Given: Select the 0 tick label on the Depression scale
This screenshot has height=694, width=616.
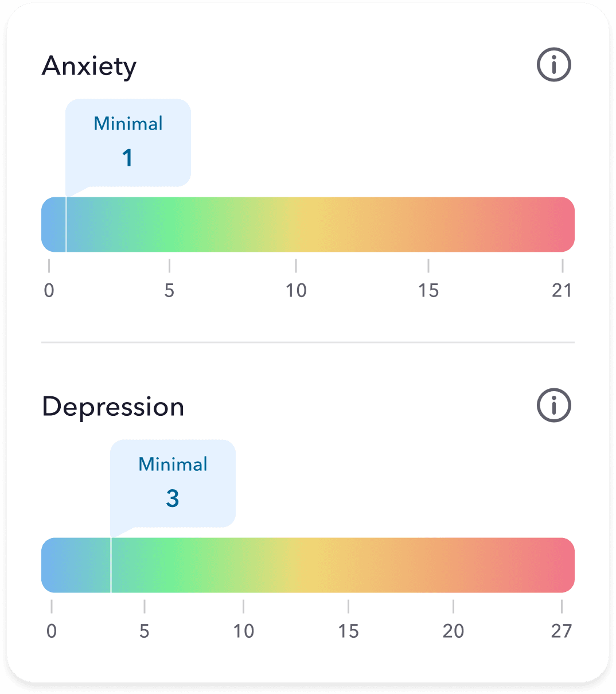Looking at the screenshot, I should [x=52, y=631].
